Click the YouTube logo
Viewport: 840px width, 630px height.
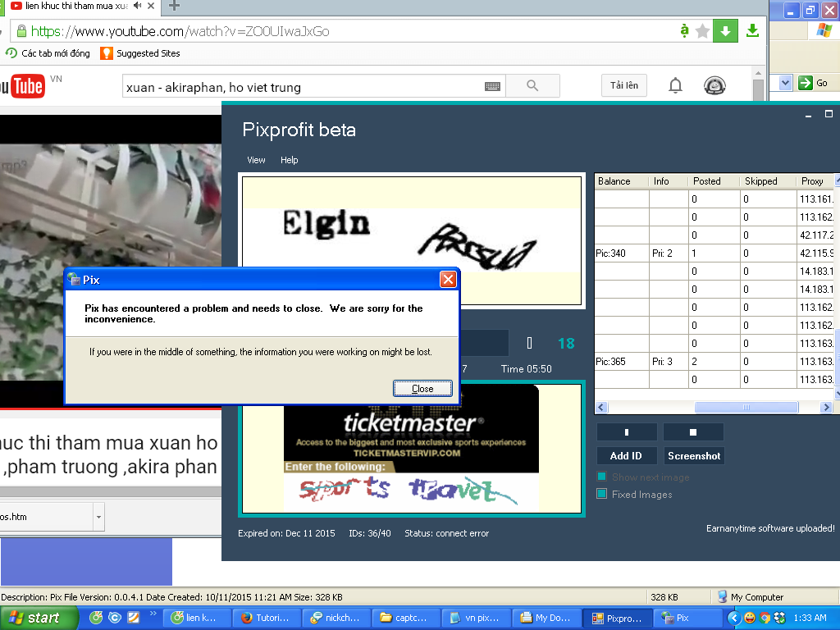point(24,86)
